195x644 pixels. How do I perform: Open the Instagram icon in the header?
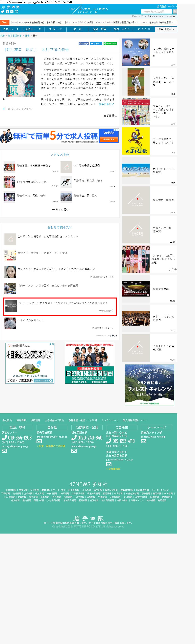coord(16,12)
